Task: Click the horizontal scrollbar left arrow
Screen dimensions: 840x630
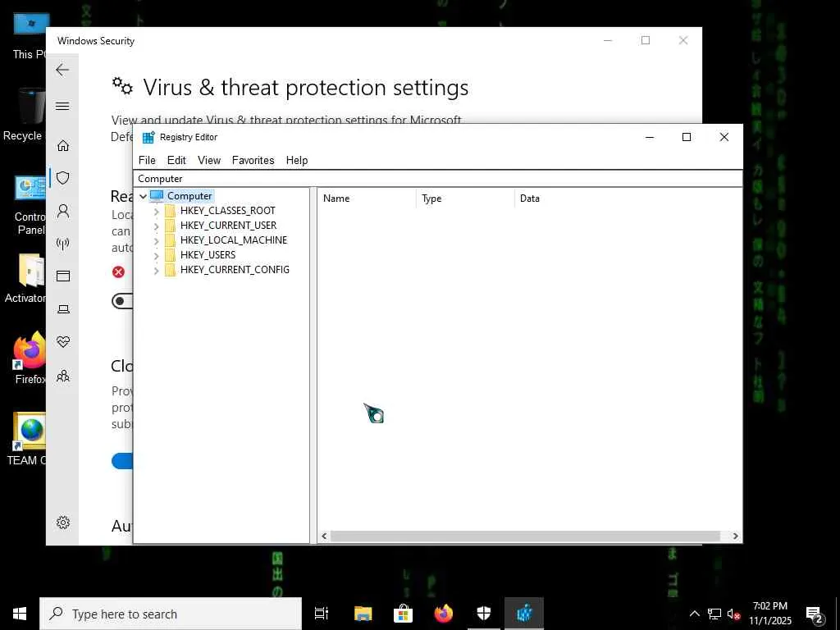Action: coord(324,536)
